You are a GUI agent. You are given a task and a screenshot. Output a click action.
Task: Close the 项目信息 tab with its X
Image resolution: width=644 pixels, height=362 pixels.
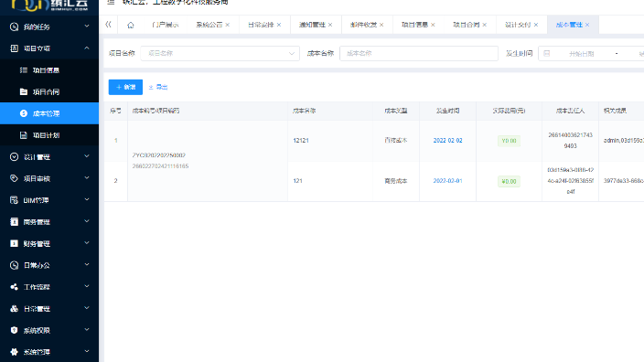pos(433,25)
